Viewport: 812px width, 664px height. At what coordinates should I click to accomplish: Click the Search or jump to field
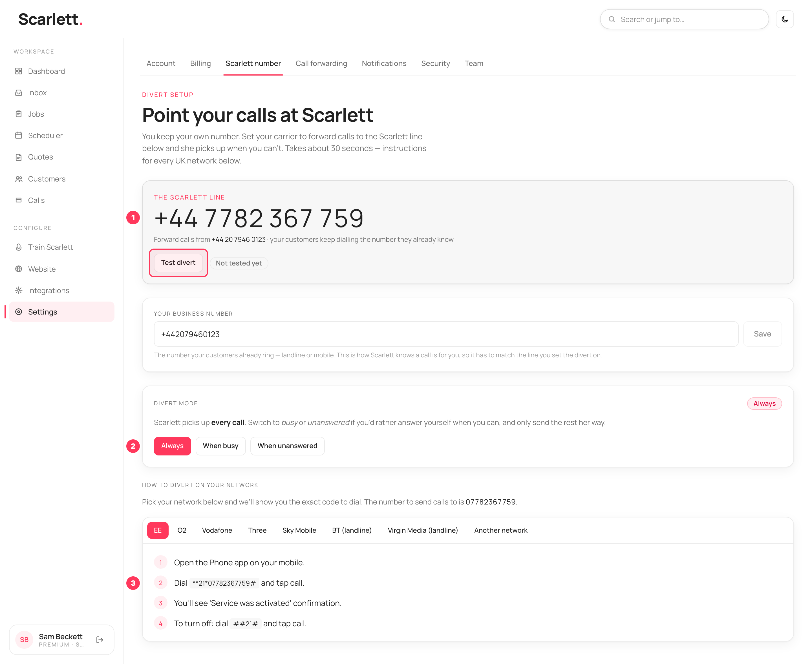click(684, 19)
